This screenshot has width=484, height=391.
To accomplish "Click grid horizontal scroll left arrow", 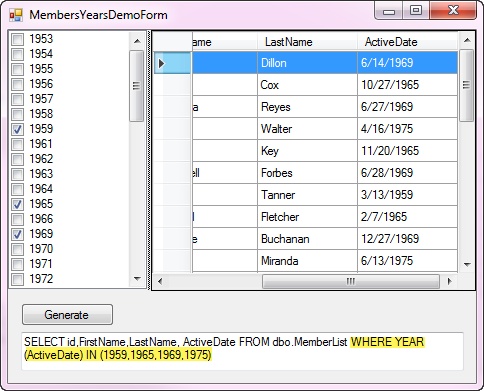I will pos(160,281).
